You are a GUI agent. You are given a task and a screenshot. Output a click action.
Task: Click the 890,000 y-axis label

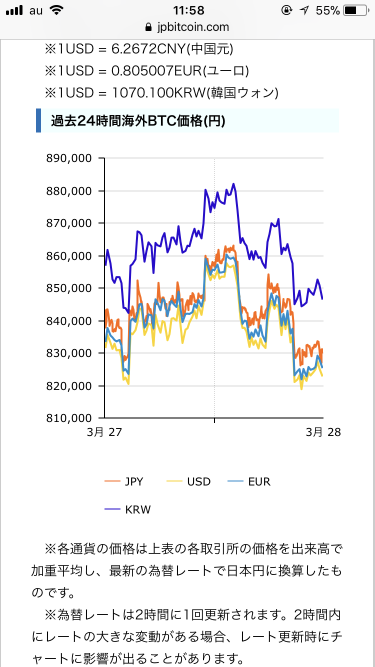point(72,158)
